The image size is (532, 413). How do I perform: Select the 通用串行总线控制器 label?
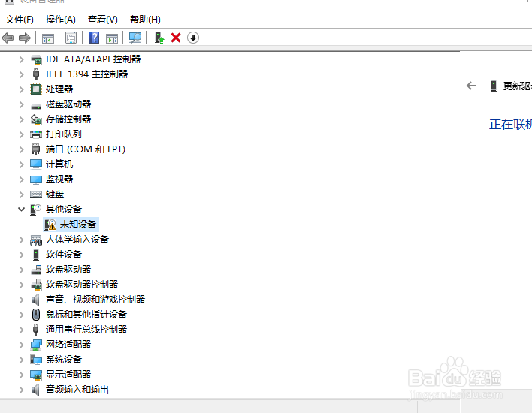[86, 329]
